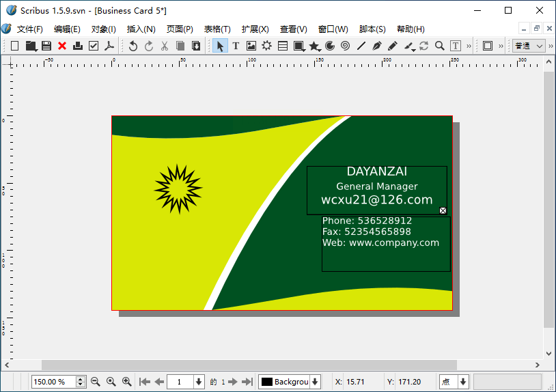
Task: Open the 插入(N) menu
Action: [141, 29]
